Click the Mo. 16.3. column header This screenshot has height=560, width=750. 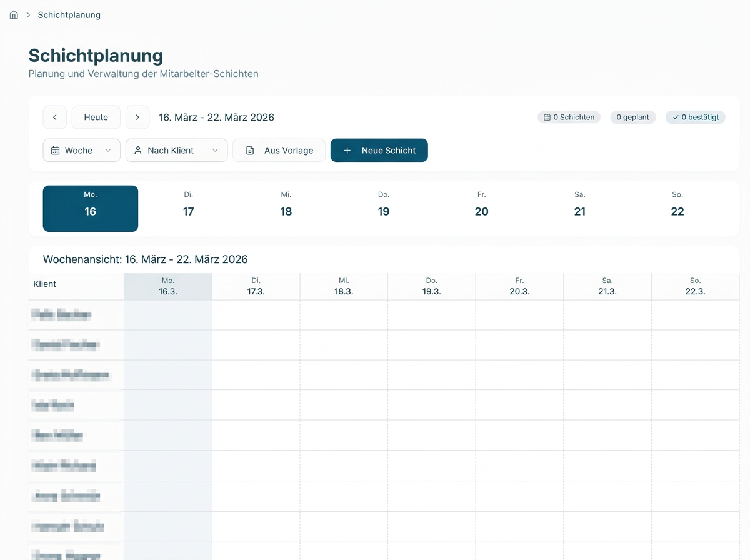point(168,287)
